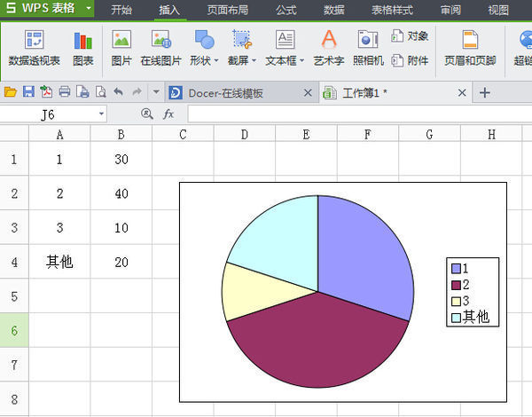Select the purple legend swatch for 1
Screen dimensions: 532x417
[x=456, y=269]
